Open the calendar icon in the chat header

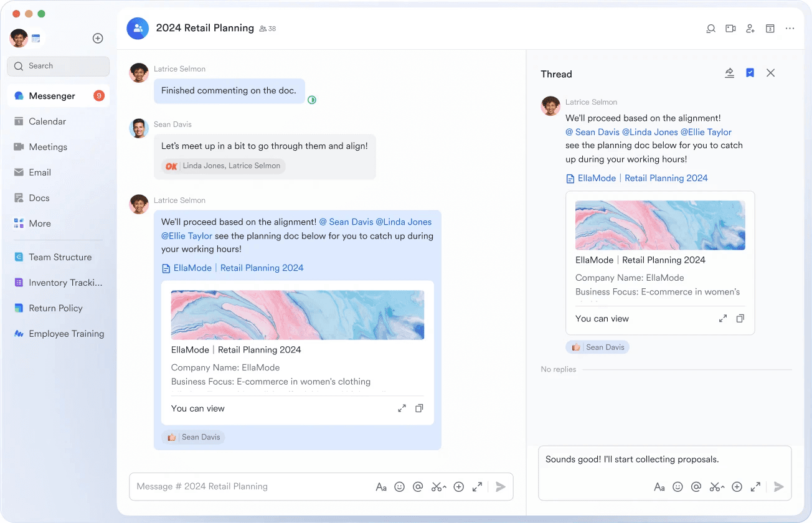770,28
